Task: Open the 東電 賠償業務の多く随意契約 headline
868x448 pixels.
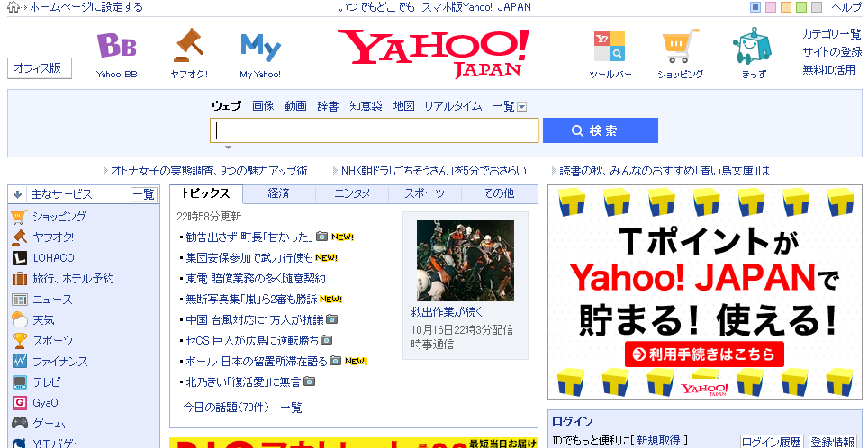Action: pos(256,278)
